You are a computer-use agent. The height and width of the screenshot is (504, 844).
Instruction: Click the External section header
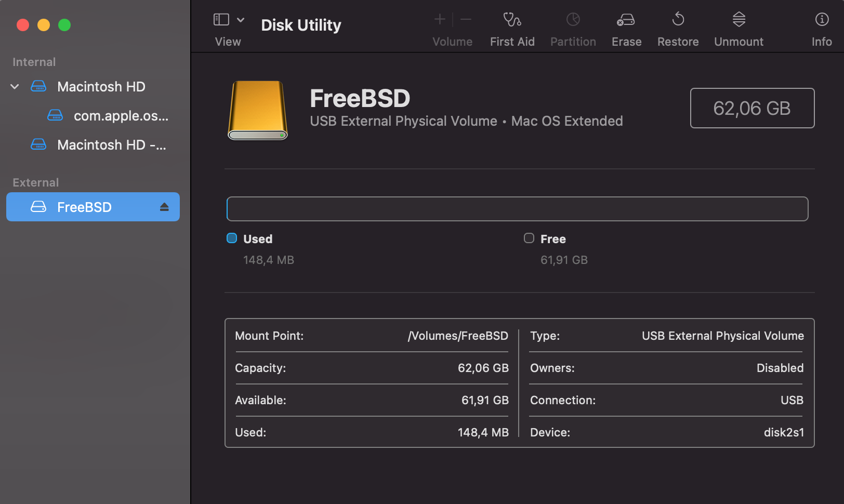coord(36,183)
